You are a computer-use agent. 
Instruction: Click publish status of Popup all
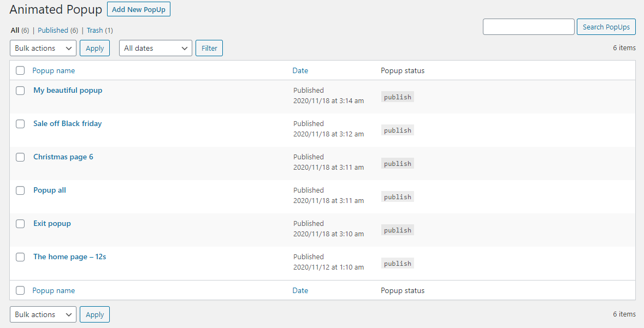(x=398, y=197)
